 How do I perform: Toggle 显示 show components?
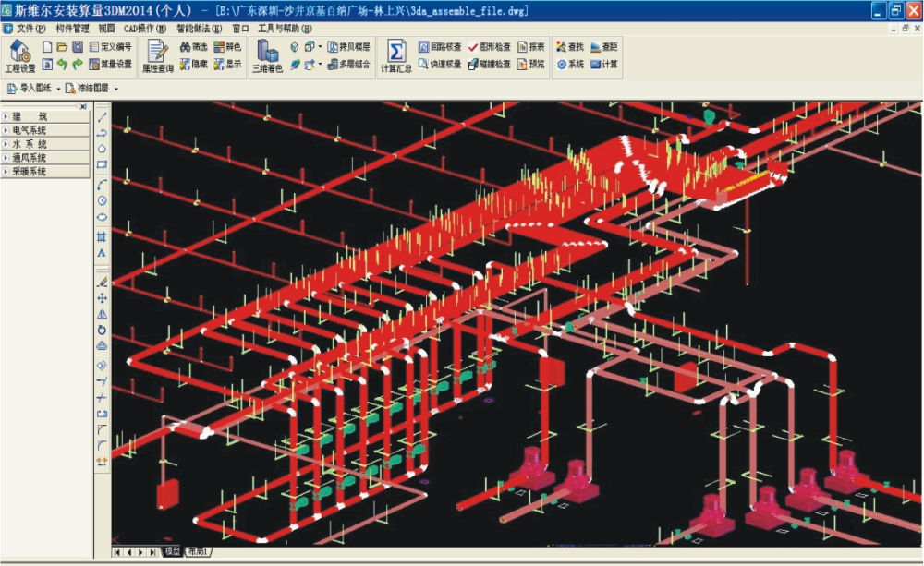[227, 65]
